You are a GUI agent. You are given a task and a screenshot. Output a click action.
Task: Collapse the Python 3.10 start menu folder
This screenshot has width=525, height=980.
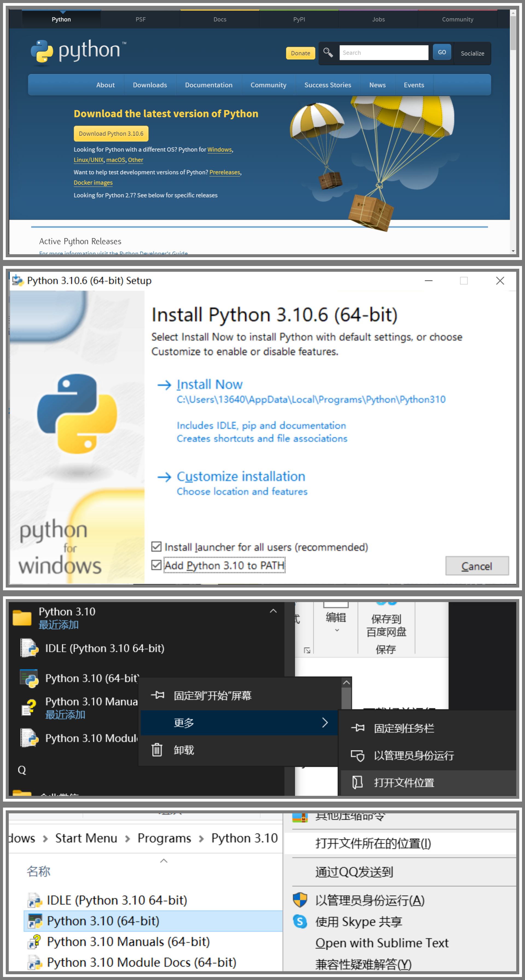point(273,611)
